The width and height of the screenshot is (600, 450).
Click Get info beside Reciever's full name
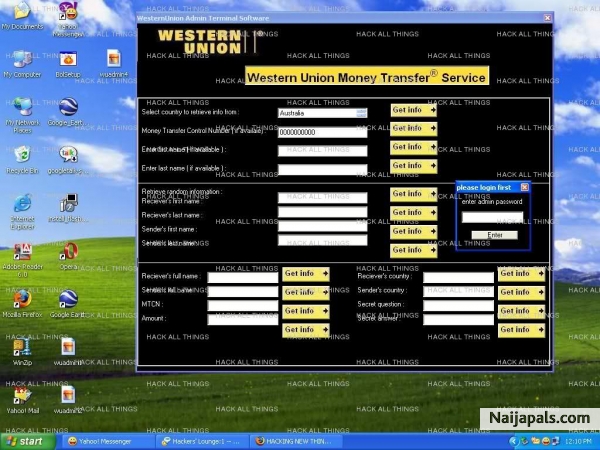306,274
